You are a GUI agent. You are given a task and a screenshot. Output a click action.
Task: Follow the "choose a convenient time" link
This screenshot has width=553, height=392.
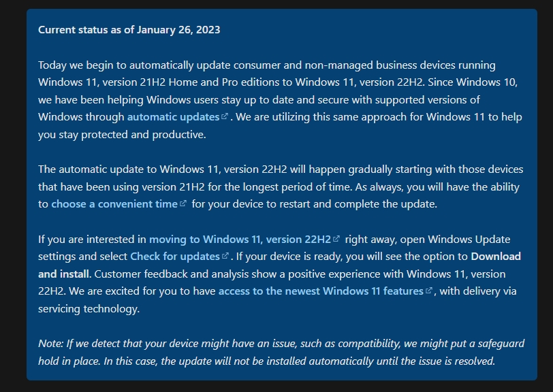pos(114,204)
